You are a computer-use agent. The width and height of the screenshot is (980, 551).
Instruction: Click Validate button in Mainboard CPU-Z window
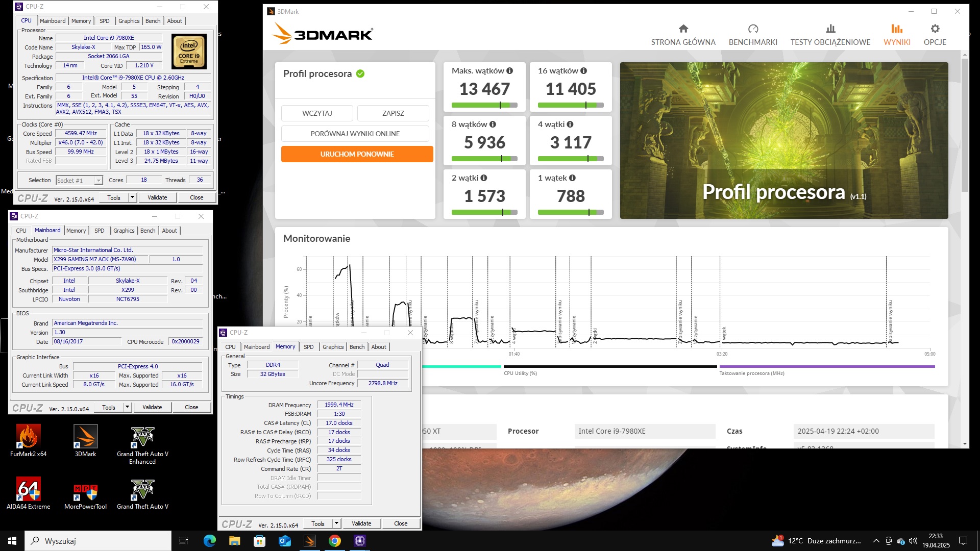[x=152, y=407]
